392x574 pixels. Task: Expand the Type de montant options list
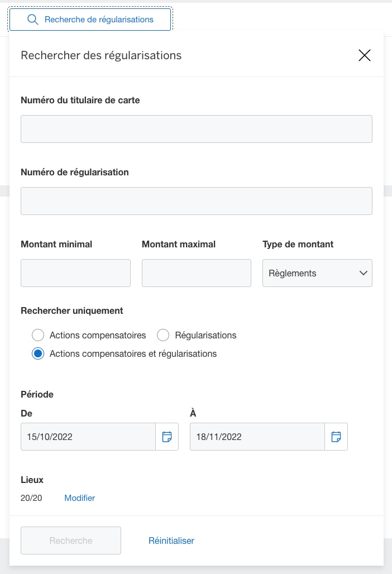click(x=317, y=273)
